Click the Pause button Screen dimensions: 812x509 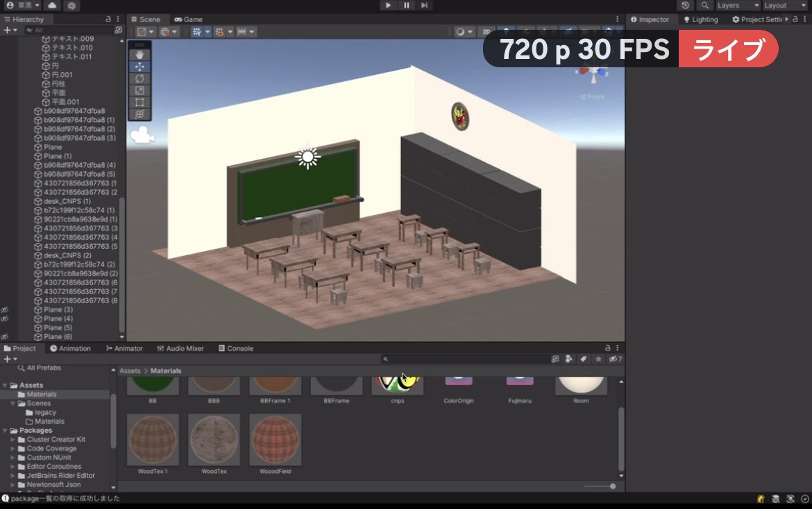(407, 5)
